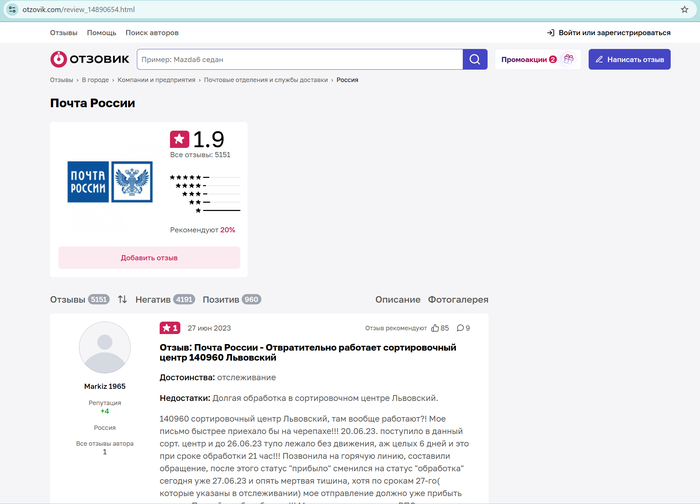This screenshot has width=700, height=504.
Task: Switch to the Фотогалерея tab
Action: click(458, 300)
